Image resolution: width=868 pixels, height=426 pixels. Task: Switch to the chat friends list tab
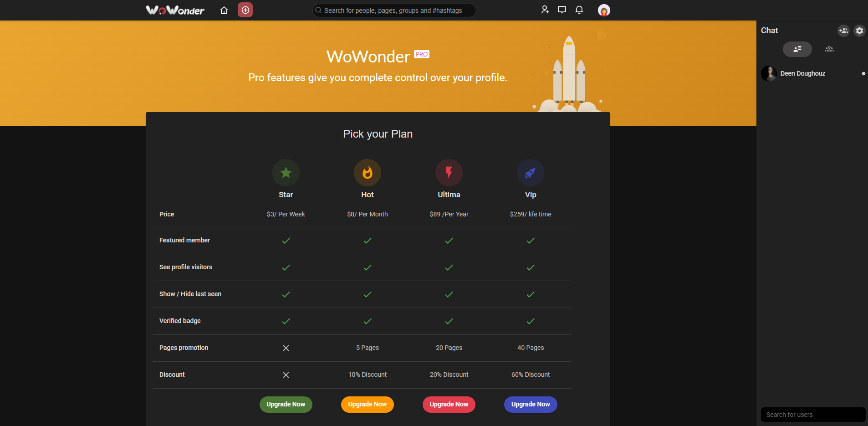coord(797,49)
